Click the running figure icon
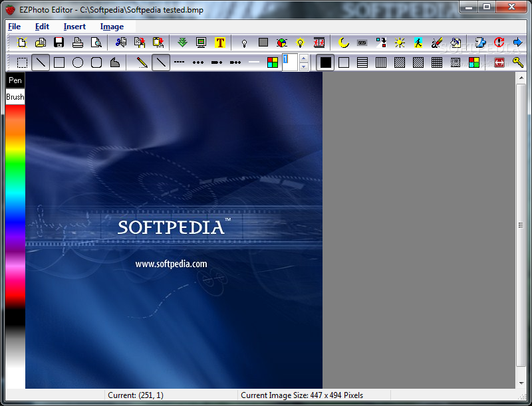This screenshot has height=406, width=532. click(418, 43)
